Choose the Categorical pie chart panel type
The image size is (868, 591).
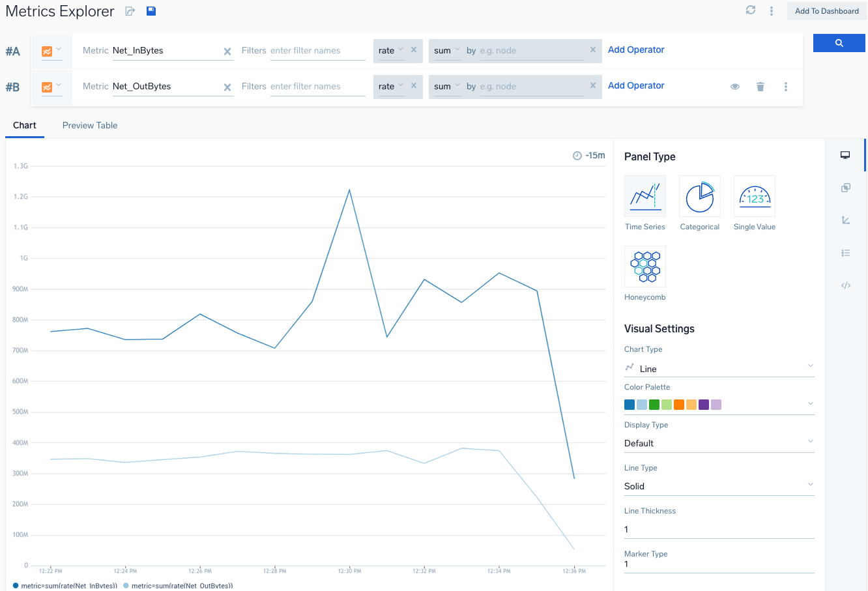(x=699, y=197)
